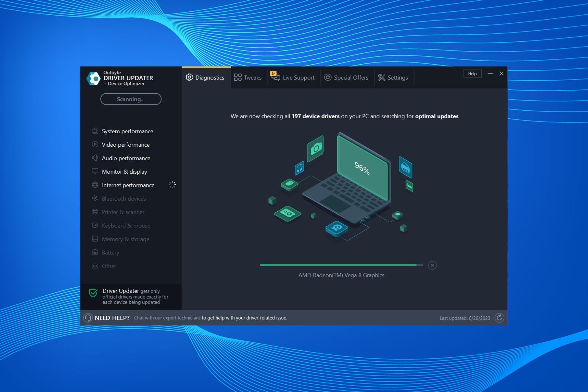Image resolution: width=588 pixels, height=392 pixels.
Task: Click the Memory & storage drive icon
Action: click(95, 239)
